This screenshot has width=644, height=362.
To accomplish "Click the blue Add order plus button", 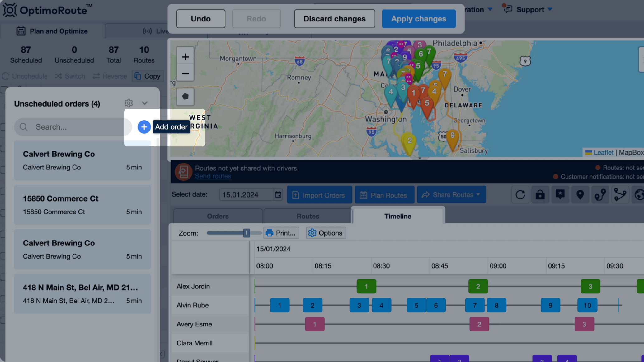I will pos(144,127).
